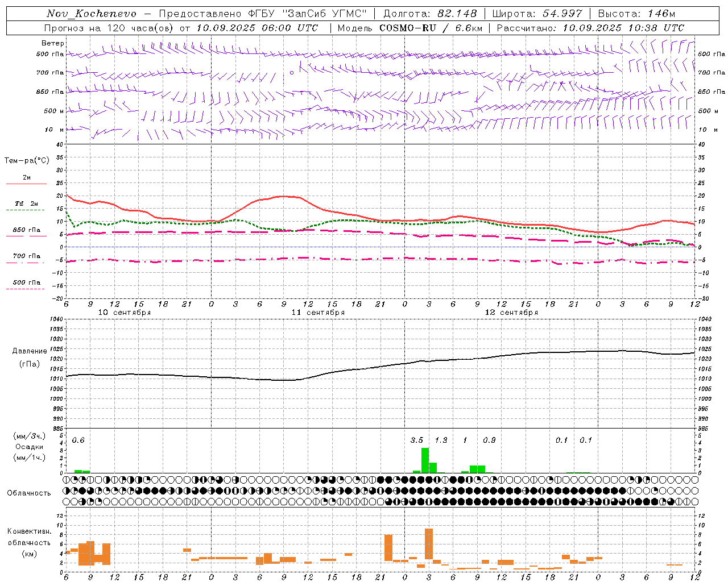Click the elevation value 146м
This screenshot has width=728, height=582.
661,14
